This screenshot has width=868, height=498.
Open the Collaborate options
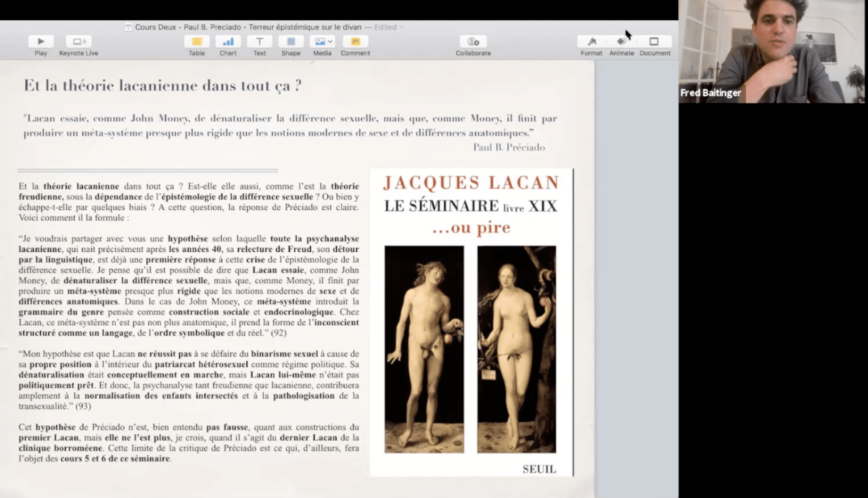tap(473, 41)
